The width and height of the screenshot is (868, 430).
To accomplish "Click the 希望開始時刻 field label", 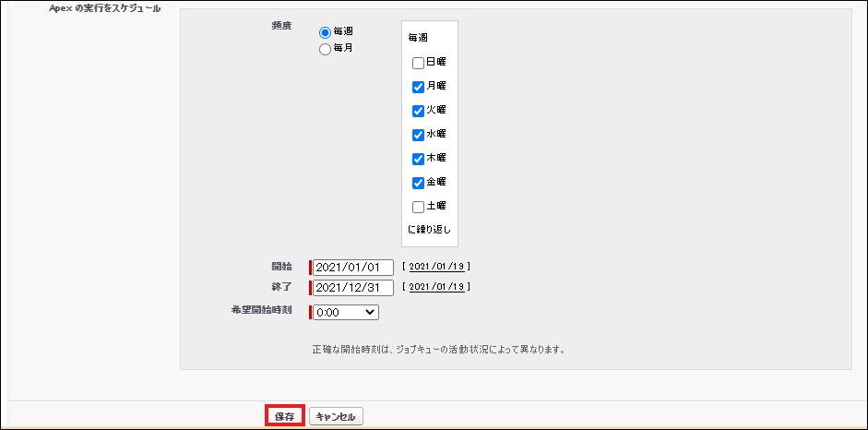I will 262,310.
